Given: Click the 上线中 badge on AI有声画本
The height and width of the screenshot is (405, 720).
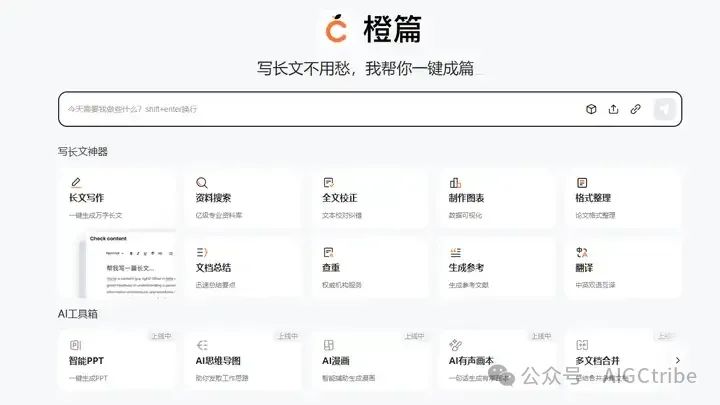Looking at the screenshot, I should click(541, 336).
